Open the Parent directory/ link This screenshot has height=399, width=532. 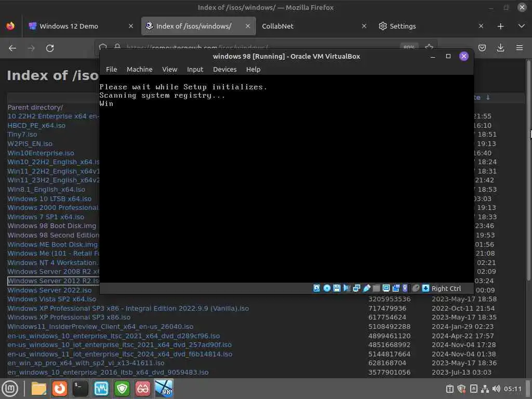click(x=35, y=107)
